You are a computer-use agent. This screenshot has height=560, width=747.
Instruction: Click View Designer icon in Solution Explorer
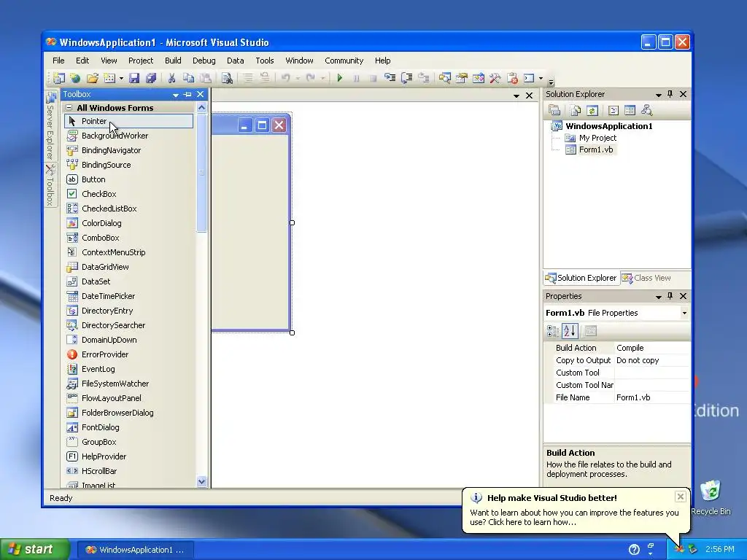click(x=630, y=111)
